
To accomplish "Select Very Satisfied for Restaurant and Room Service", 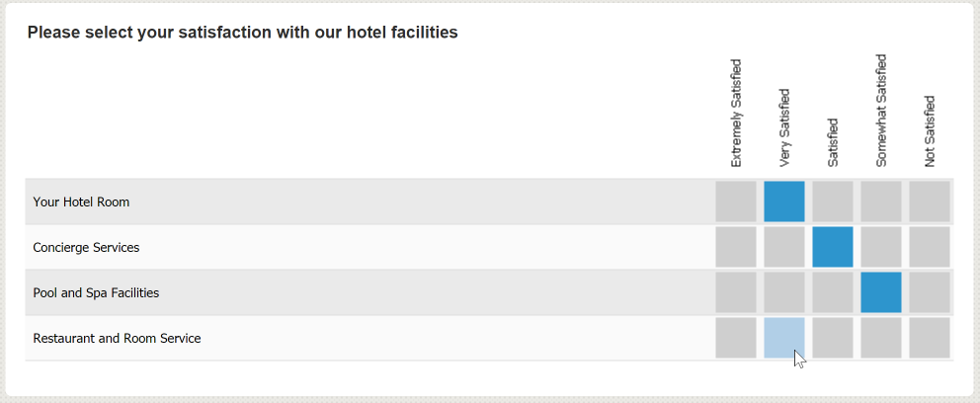I will pyautogui.click(x=784, y=338).
